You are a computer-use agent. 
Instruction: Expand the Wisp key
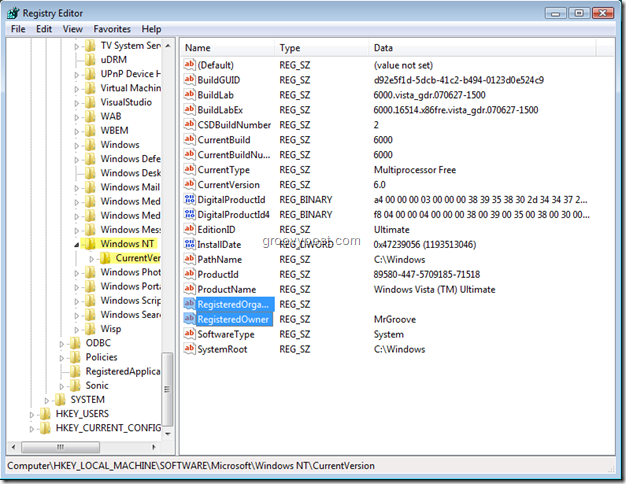click(x=77, y=329)
